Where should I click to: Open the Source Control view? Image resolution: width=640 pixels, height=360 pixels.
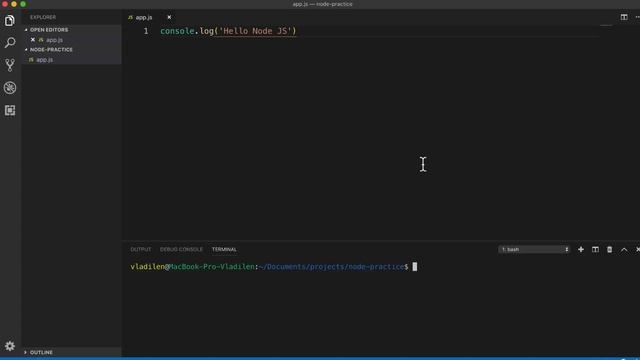(x=10, y=65)
